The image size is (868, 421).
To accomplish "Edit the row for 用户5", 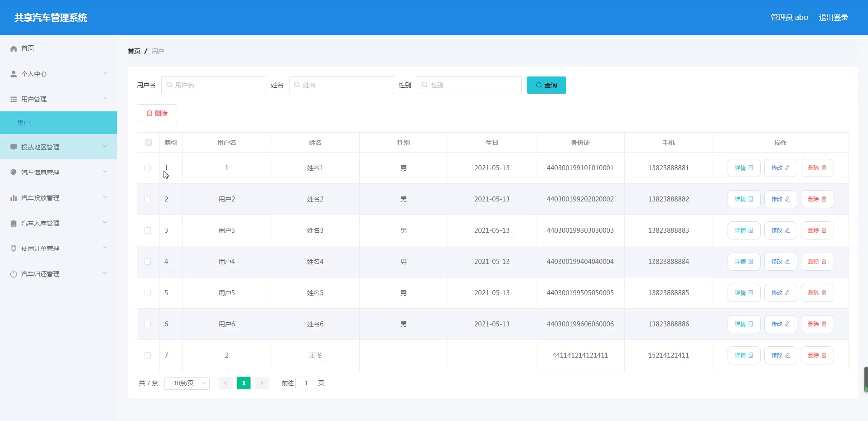I will [781, 293].
